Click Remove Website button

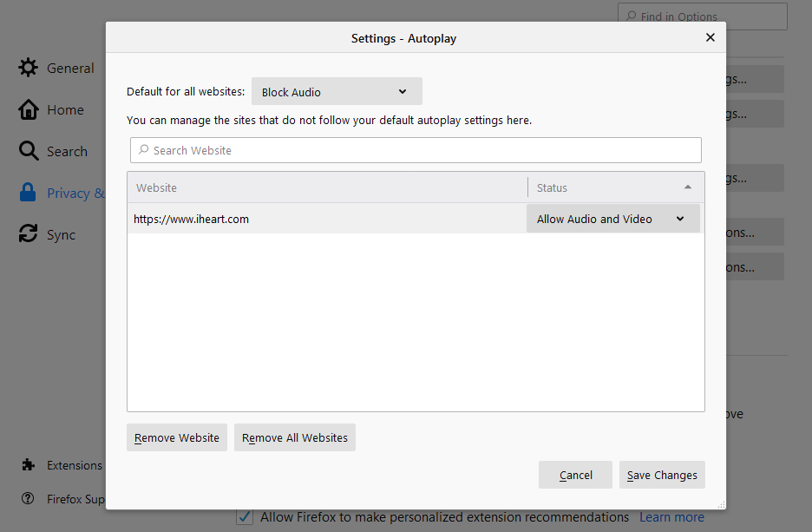(177, 437)
